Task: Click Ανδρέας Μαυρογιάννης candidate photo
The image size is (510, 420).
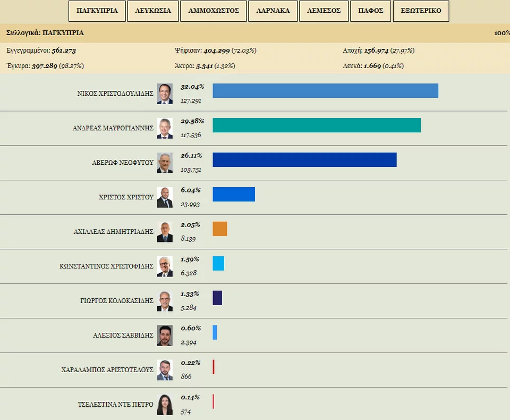Action: (165, 128)
